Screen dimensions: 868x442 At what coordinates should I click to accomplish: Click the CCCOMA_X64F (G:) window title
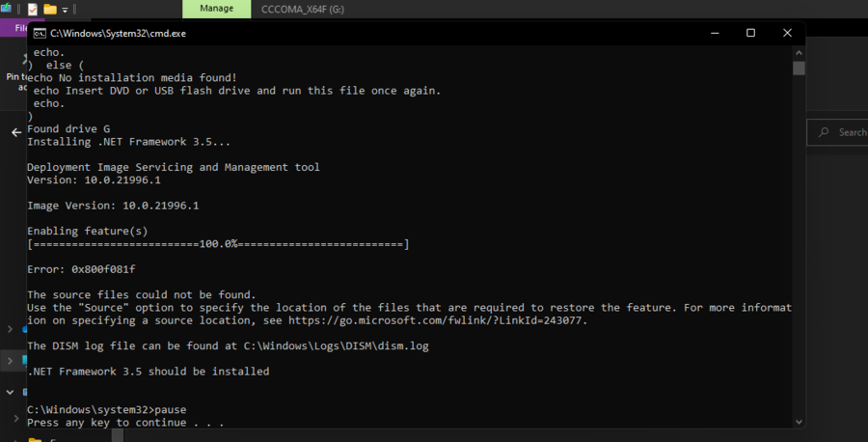[302, 9]
